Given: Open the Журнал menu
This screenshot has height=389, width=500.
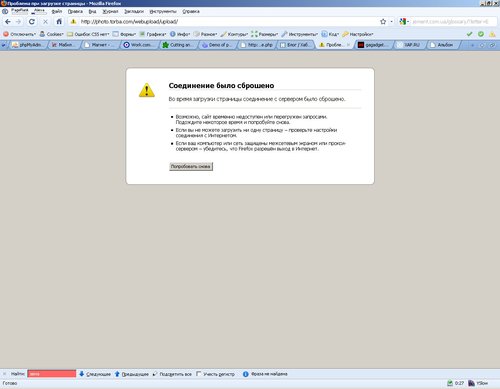Looking at the screenshot, I should click(x=110, y=11).
